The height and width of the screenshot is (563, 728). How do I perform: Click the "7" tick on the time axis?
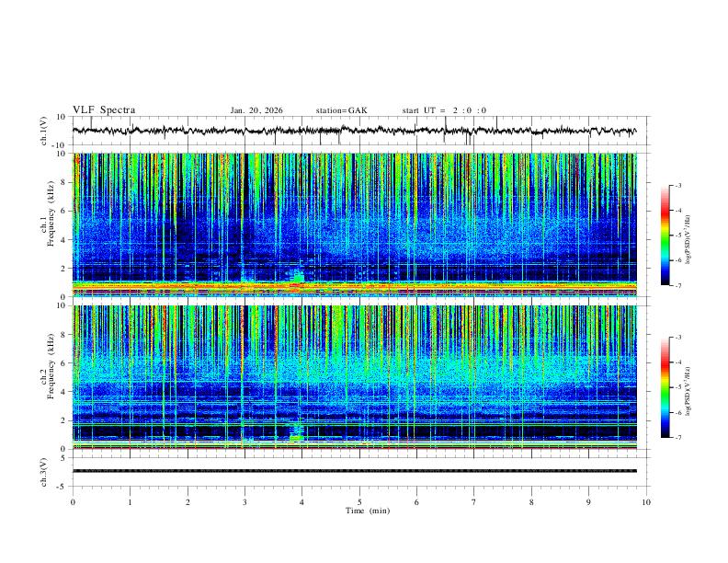click(x=474, y=502)
